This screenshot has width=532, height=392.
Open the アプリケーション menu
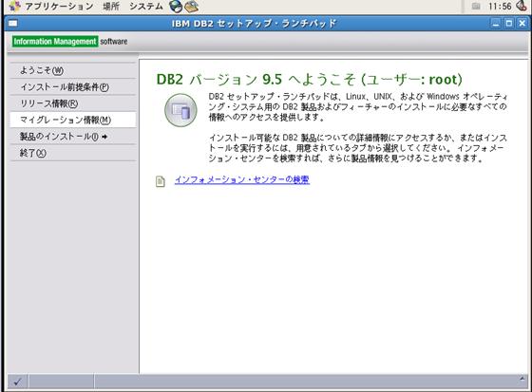59,6
